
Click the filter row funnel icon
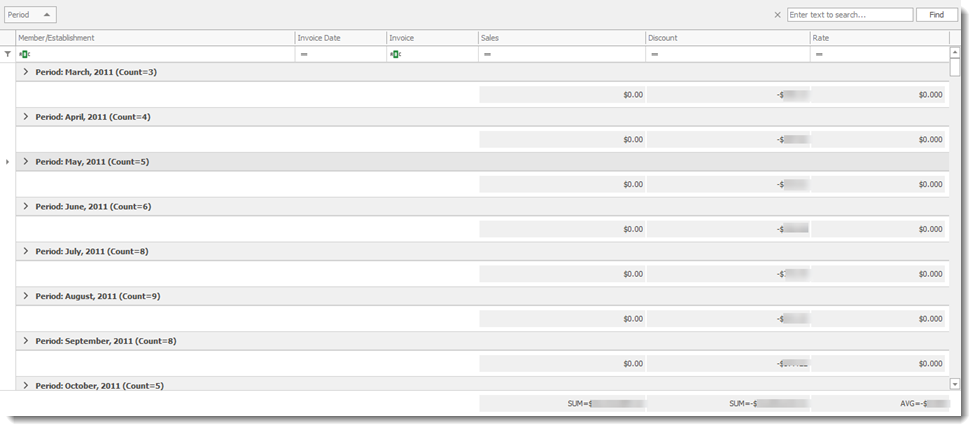8,54
